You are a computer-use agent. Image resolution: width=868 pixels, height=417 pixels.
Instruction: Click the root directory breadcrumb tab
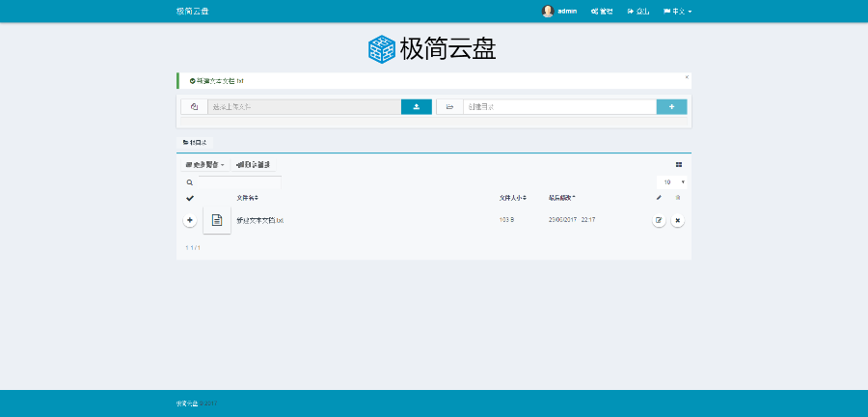194,142
